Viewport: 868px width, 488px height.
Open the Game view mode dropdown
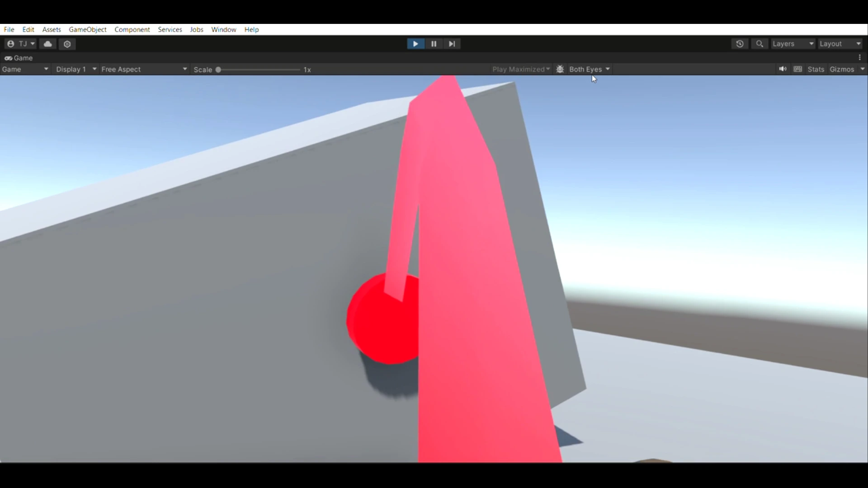25,69
